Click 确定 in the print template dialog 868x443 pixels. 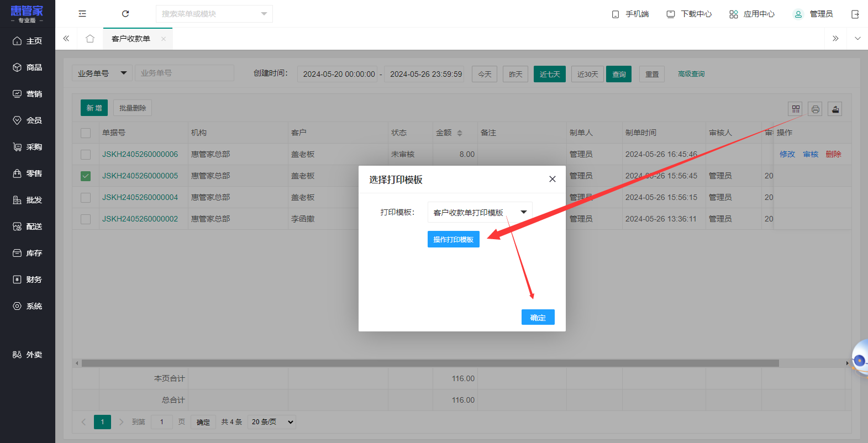point(538,317)
